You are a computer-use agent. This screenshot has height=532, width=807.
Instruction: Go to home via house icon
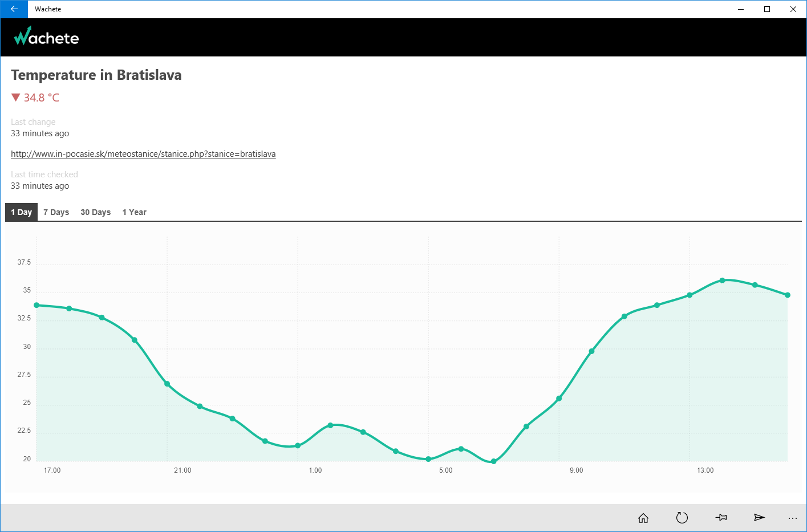tap(643, 518)
